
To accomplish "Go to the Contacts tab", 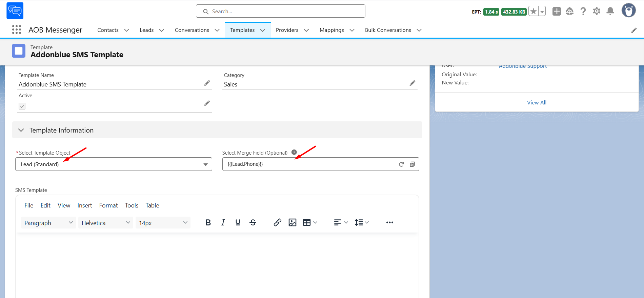I will point(108,30).
